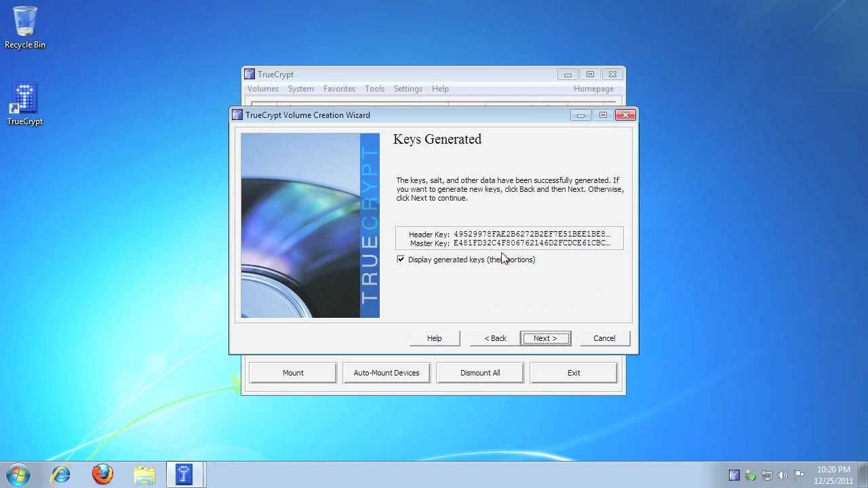Open the Help menu in TrueCrypt
The image size is (868, 488).
[440, 89]
